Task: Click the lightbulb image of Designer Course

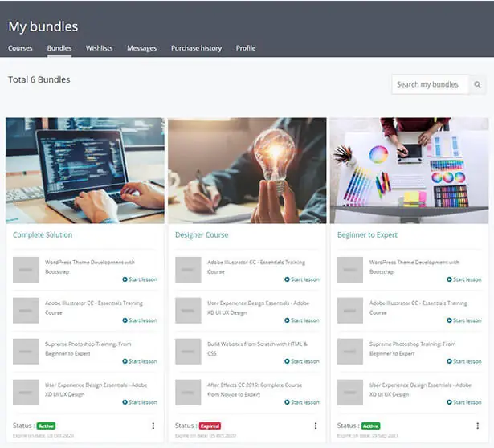Action: 247,170
